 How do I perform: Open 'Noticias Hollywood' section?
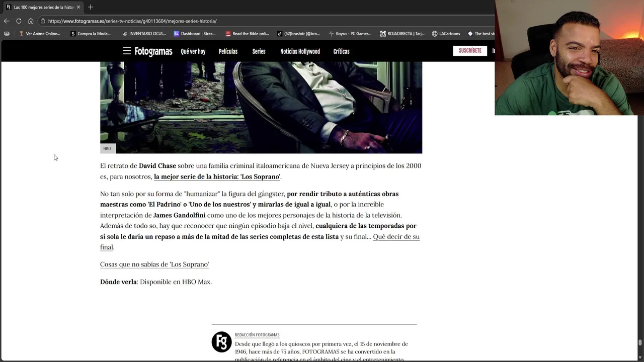click(300, 51)
